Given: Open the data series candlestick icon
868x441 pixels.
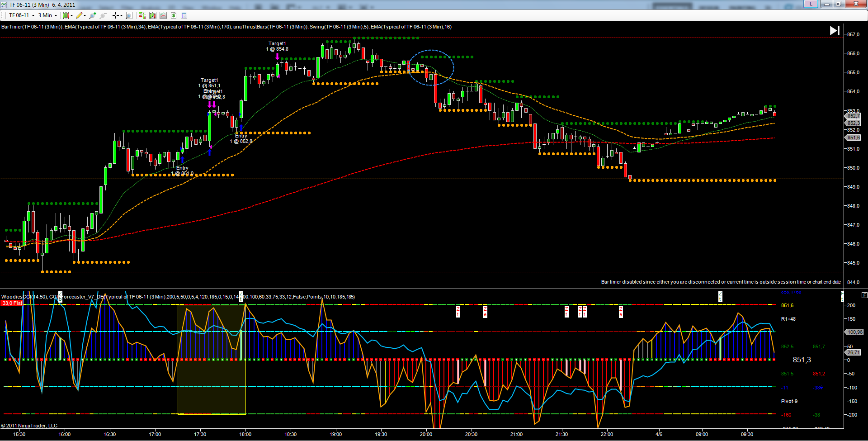Looking at the screenshot, I should coord(153,15).
